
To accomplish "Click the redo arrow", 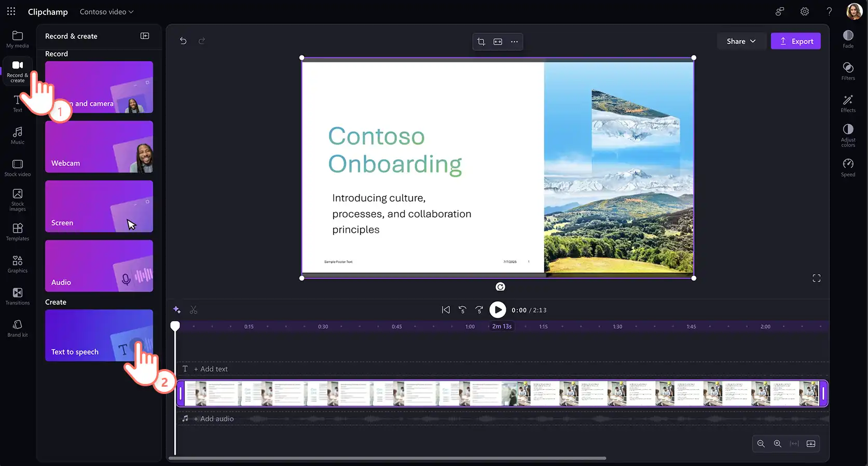I will (202, 40).
